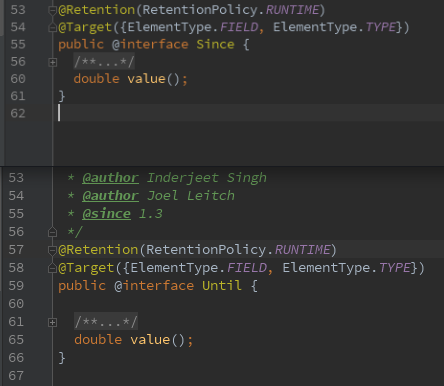Place cursor on Since interface name
This screenshot has height=386, width=444.
coord(215,44)
